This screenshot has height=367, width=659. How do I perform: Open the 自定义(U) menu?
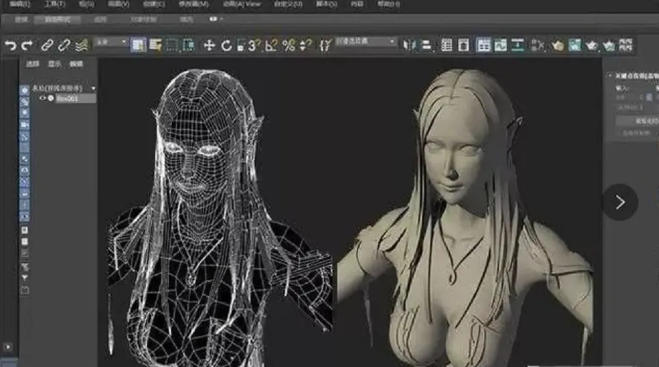click(288, 4)
